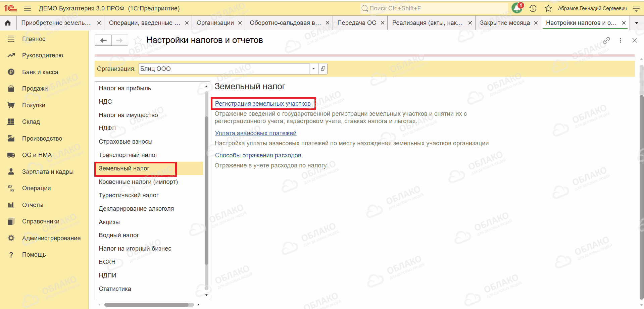Click the Организация input field
Image resolution: width=644 pixels, height=309 pixels.
[224, 69]
